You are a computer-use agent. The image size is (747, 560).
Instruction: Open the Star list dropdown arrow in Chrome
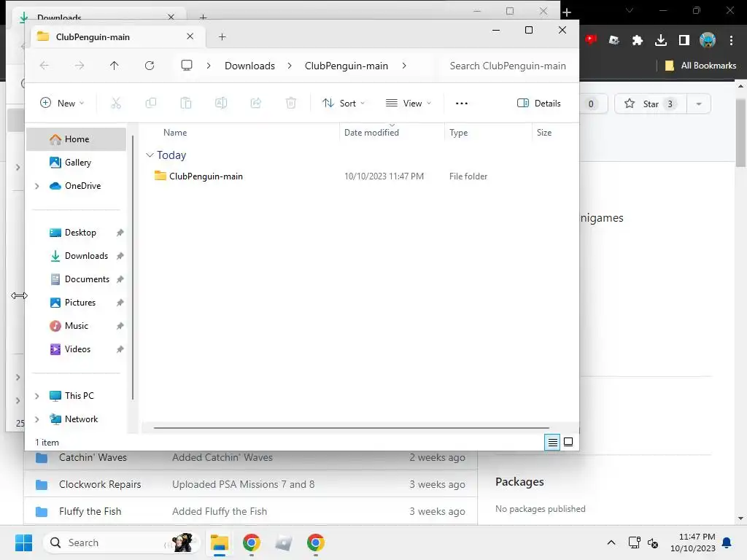point(699,104)
